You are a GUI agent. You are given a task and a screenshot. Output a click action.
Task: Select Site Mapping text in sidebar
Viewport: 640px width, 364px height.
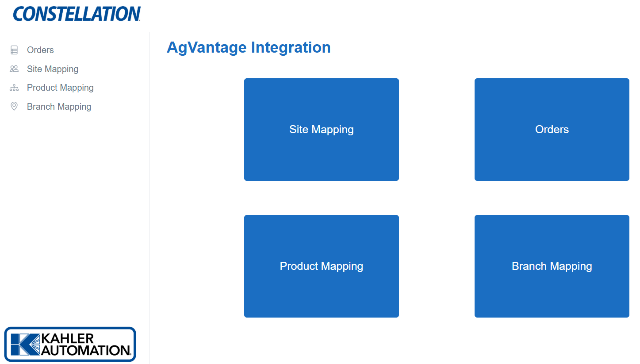click(53, 69)
